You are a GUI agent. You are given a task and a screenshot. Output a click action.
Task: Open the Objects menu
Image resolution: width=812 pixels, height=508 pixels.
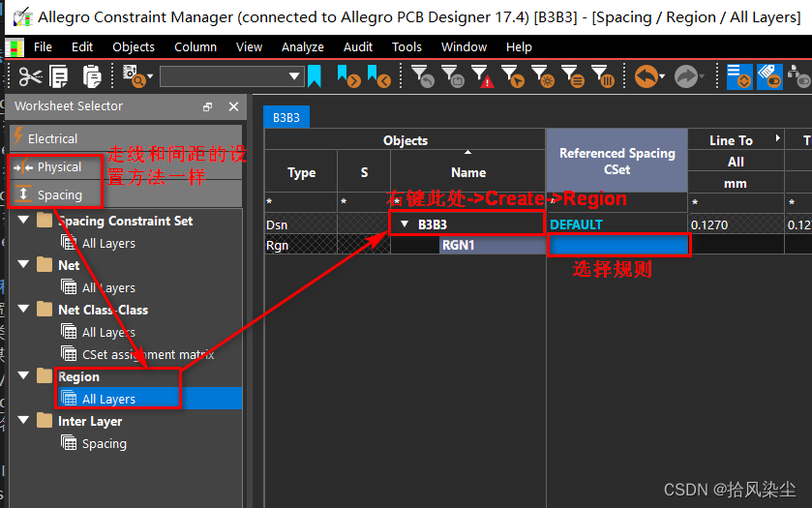[134, 47]
